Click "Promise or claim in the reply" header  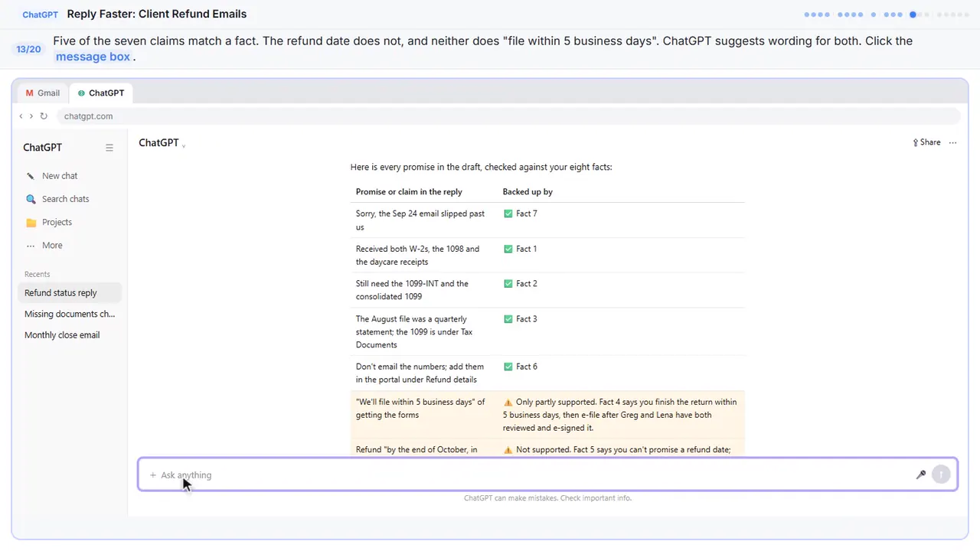coord(409,191)
